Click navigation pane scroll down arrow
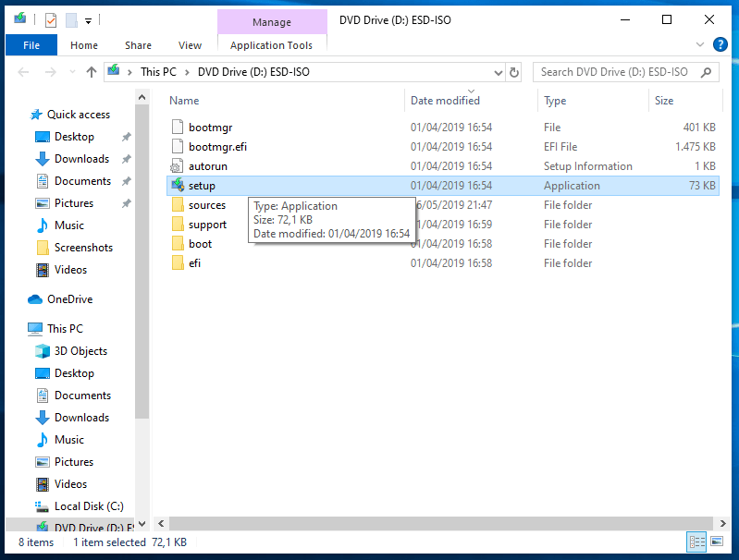 [142, 523]
